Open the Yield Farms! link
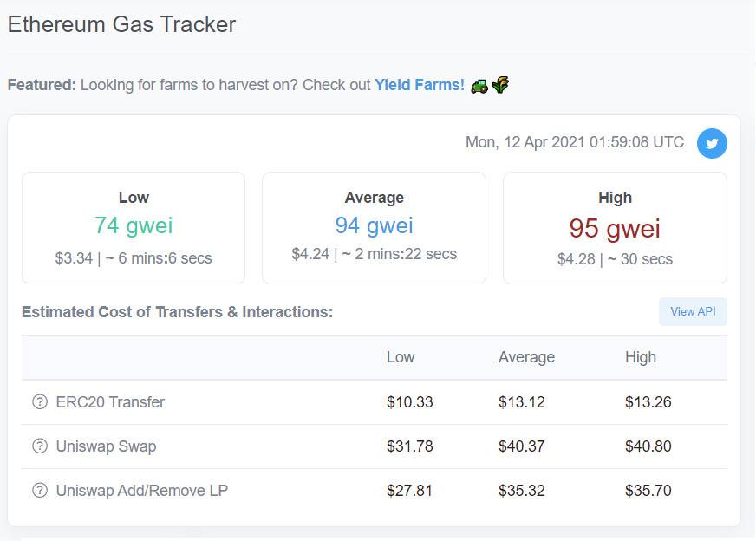Image resolution: width=756 pixels, height=541 pixels. (420, 85)
